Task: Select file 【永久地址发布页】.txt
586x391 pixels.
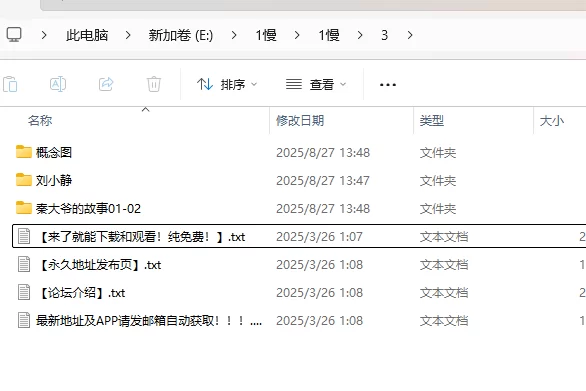Action: point(99,265)
